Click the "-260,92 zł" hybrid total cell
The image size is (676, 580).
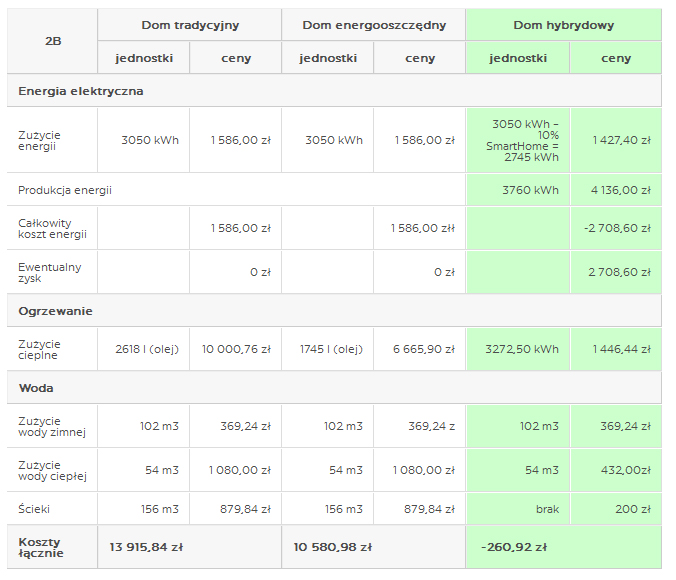pos(514,547)
